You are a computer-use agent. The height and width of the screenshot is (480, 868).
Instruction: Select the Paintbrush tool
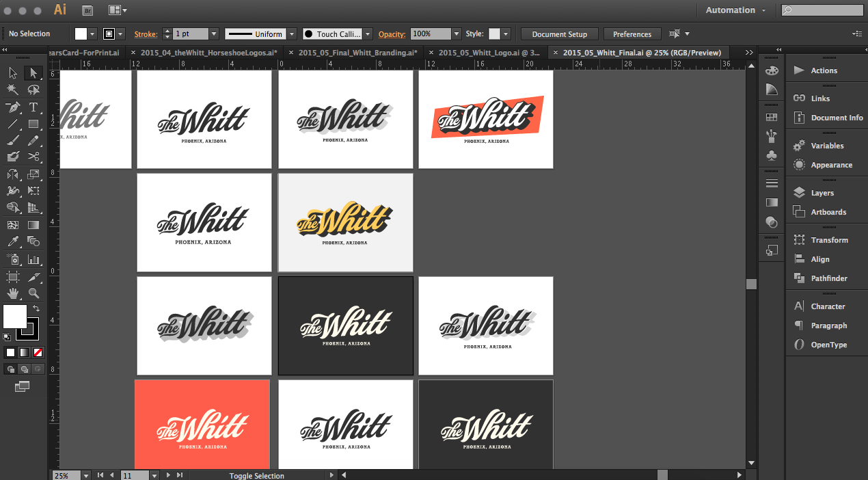(x=13, y=140)
